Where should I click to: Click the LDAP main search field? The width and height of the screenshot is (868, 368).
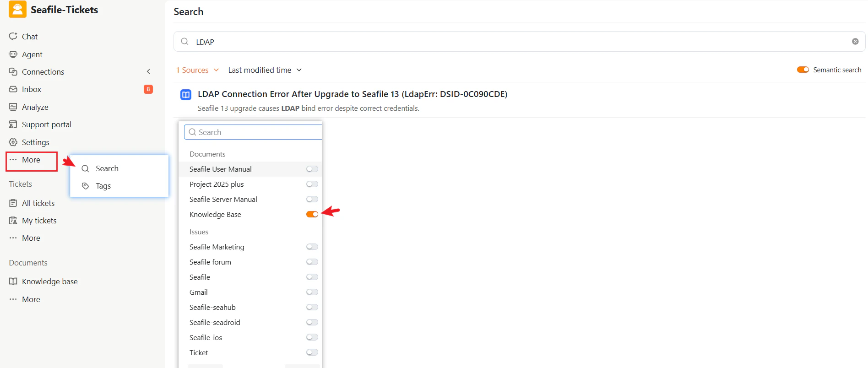tap(519, 42)
